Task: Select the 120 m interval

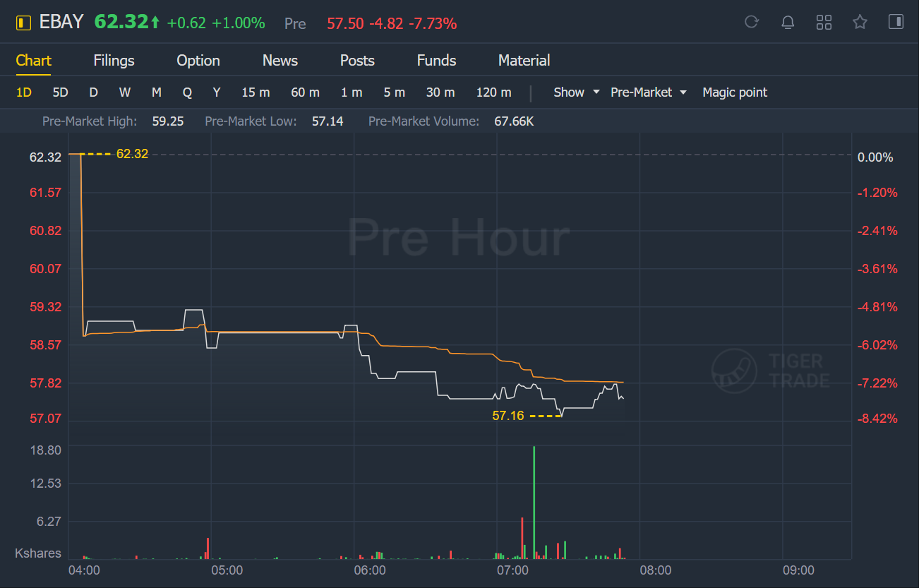Action: click(493, 92)
